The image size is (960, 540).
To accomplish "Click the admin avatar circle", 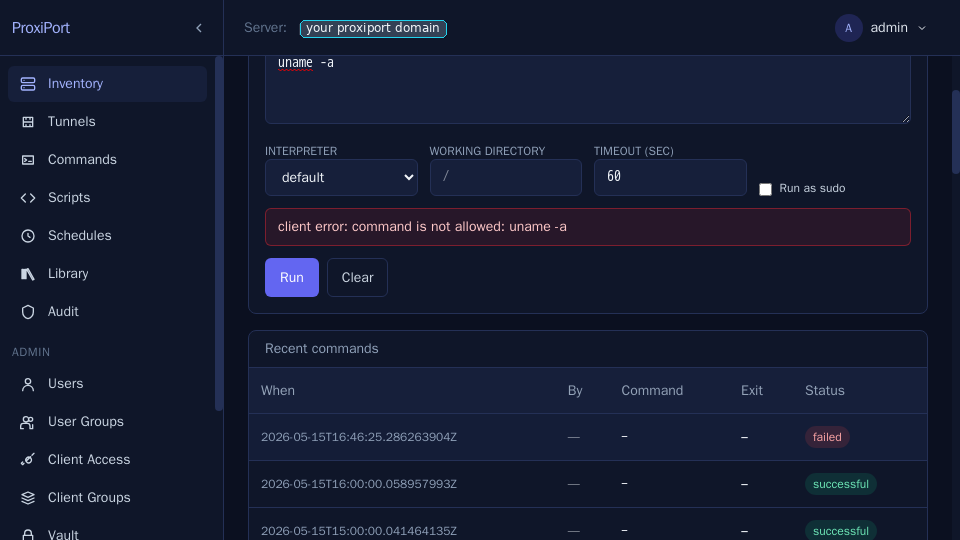I will coord(849,28).
